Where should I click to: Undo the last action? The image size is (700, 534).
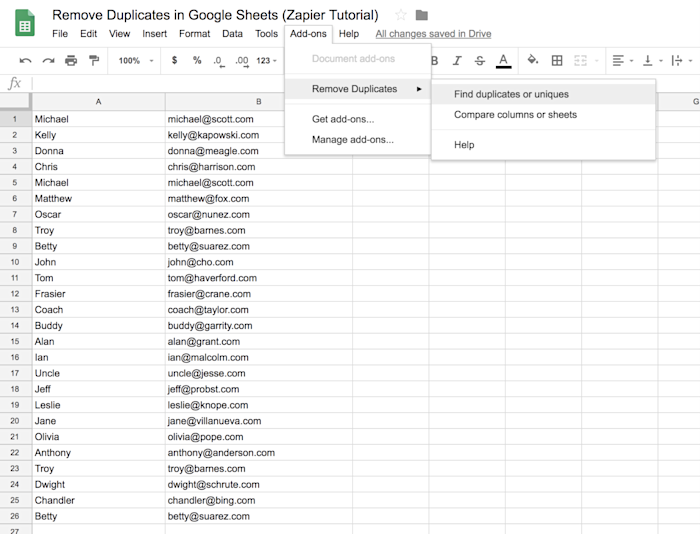(x=25, y=60)
